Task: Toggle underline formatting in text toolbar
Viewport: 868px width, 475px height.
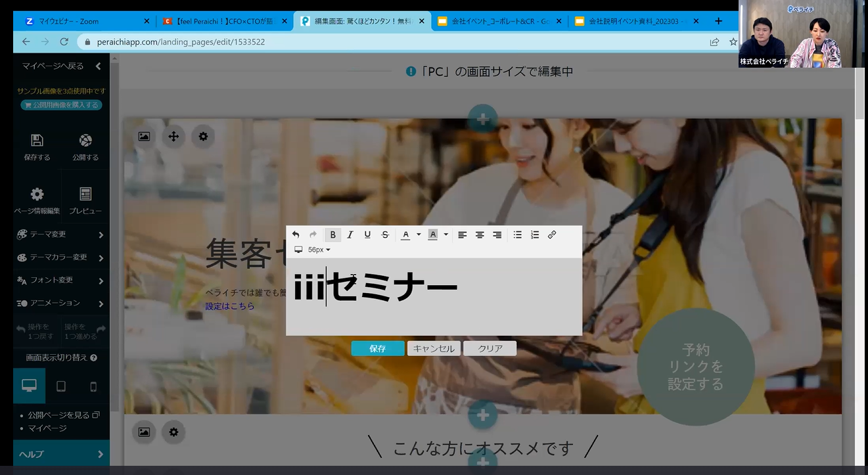Action: pyautogui.click(x=367, y=235)
